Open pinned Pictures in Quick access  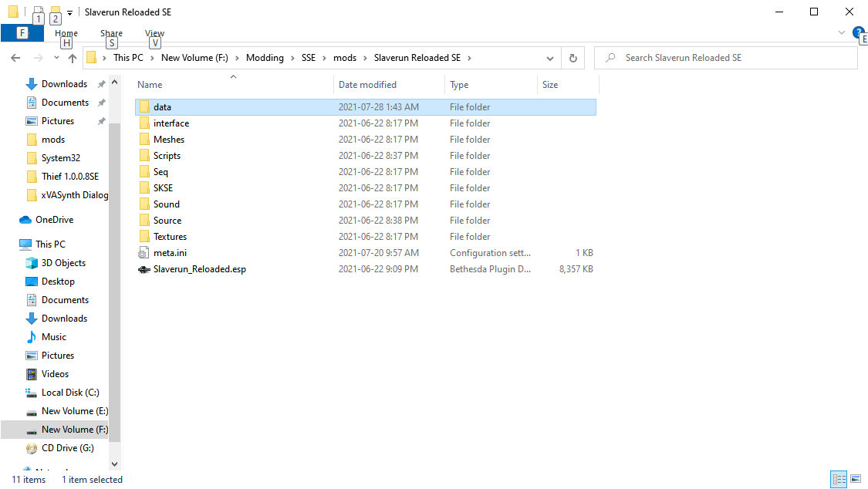[x=58, y=120]
